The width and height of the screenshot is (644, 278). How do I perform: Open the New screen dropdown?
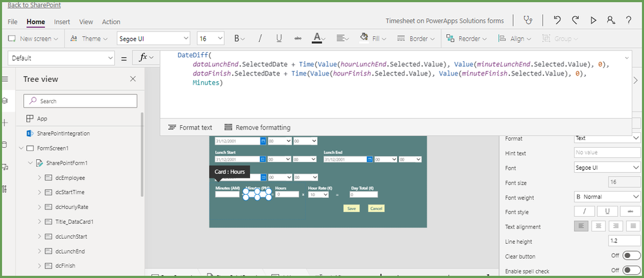click(34, 39)
